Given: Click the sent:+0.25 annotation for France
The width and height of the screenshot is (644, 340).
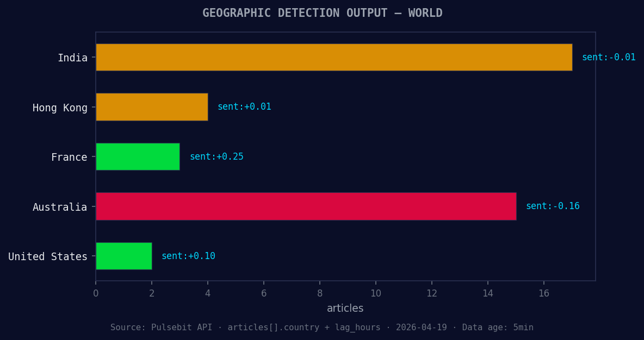Looking at the screenshot, I should pos(216,156).
